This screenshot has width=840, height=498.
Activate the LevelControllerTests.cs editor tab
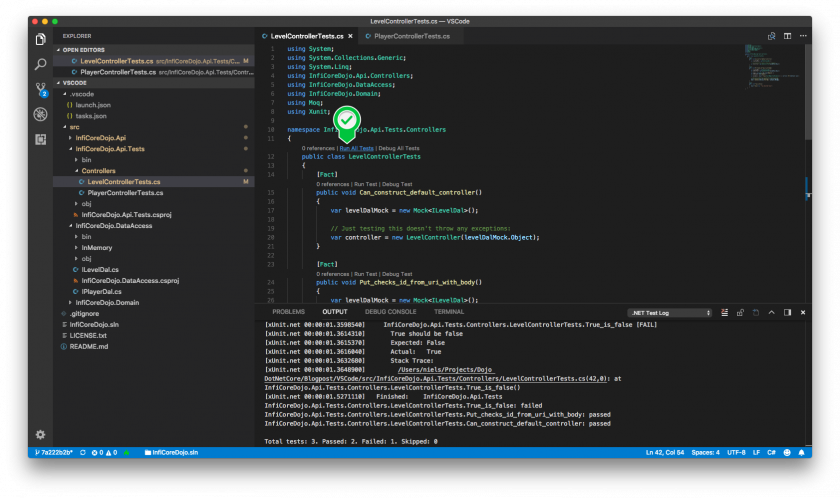click(x=306, y=36)
